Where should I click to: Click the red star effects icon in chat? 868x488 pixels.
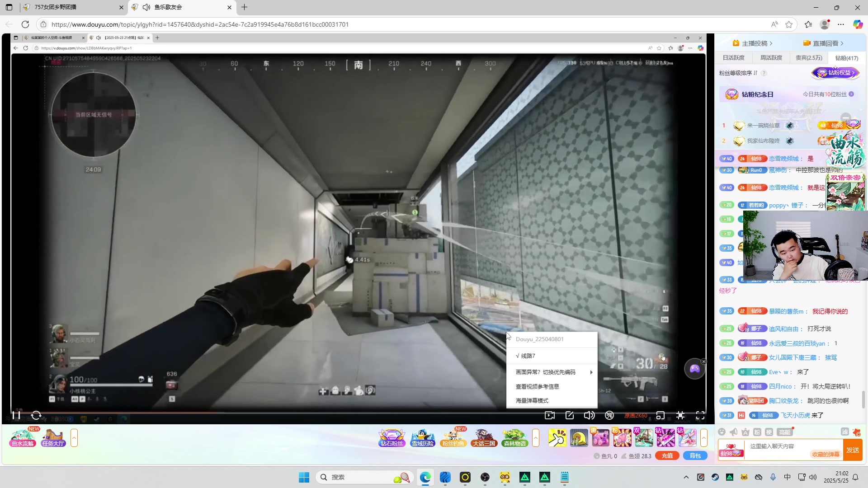[x=857, y=432]
